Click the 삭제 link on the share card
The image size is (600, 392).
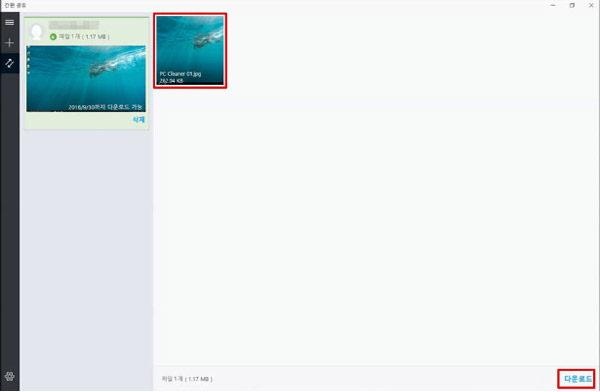tap(139, 119)
